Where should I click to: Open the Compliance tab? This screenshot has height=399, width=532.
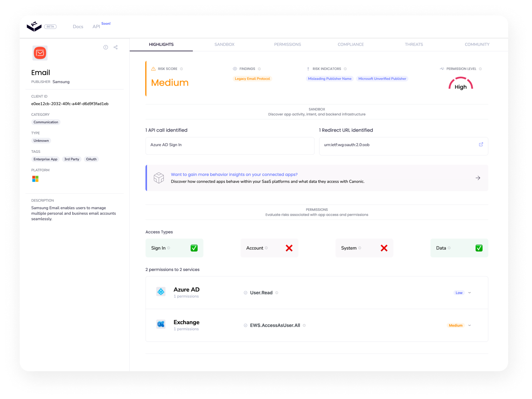pyautogui.click(x=351, y=44)
